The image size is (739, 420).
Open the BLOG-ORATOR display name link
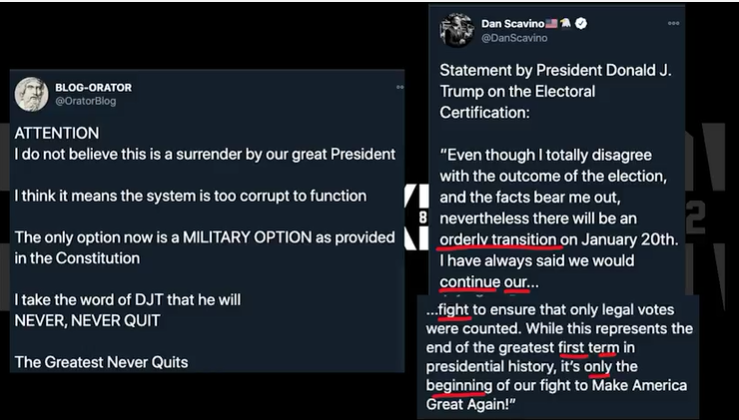coord(95,87)
